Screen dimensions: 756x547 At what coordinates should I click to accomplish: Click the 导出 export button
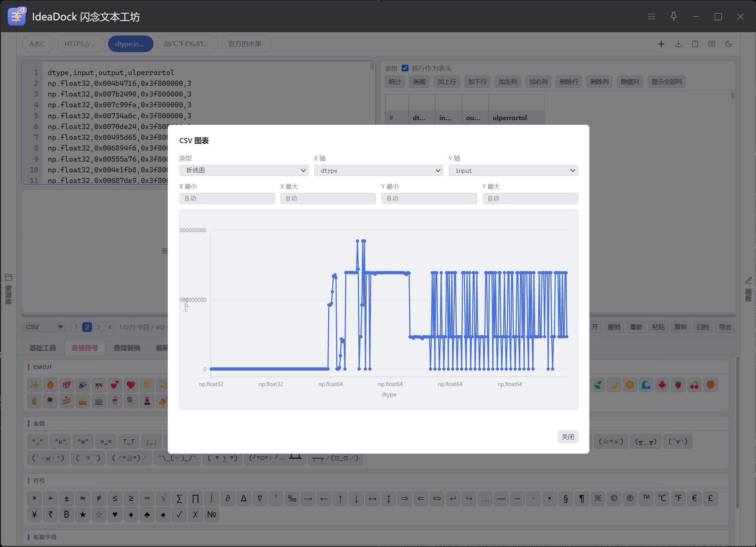point(725,327)
